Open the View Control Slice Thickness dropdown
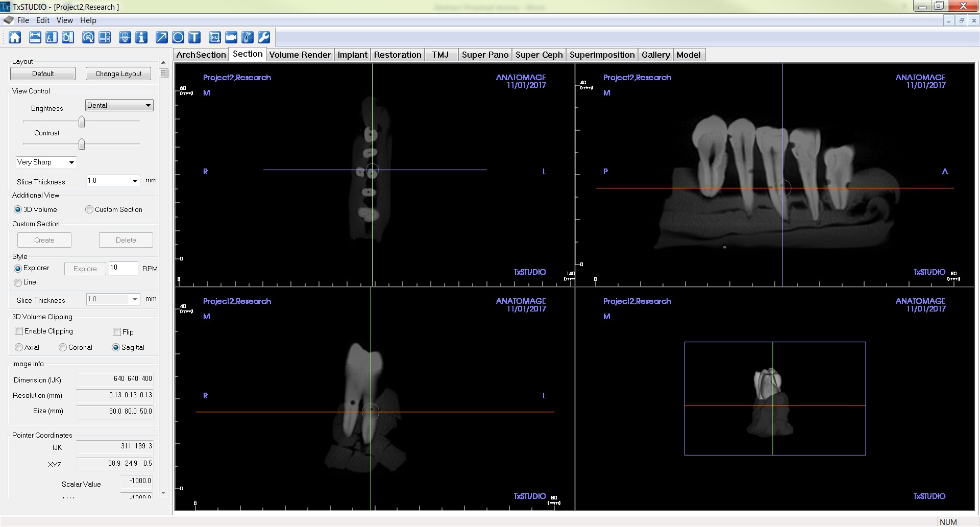 click(113, 181)
